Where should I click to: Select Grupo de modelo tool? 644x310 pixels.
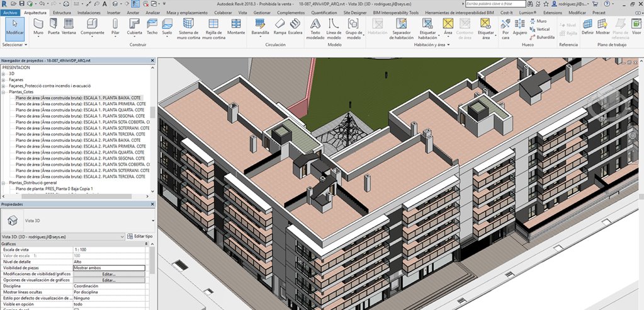pyautogui.click(x=354, y=29)
